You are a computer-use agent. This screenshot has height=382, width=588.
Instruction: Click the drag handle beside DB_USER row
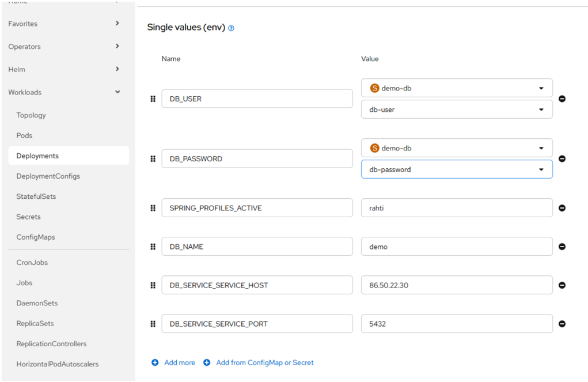pos(153,99)
